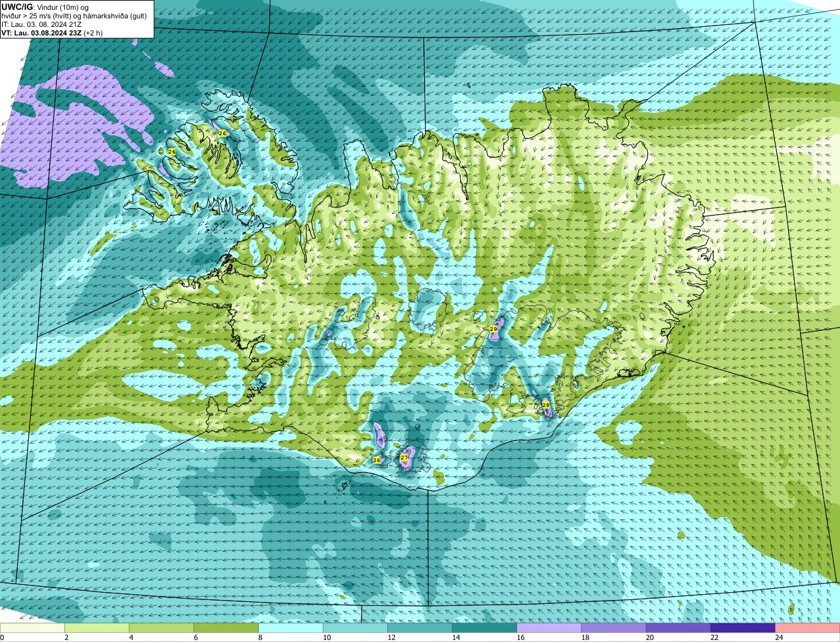Click the color bar tick label 18
The height and width of the screenshot is (642, 840).
pos(585,637)
